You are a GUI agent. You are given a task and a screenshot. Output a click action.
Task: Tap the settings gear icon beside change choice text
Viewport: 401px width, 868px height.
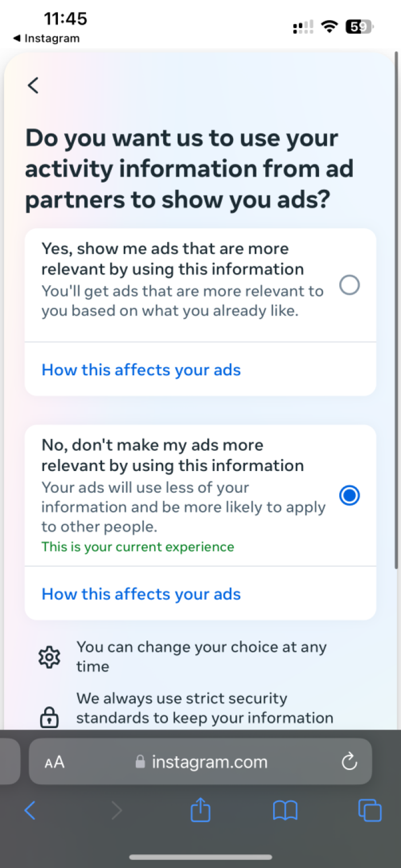tap(50, 657)
